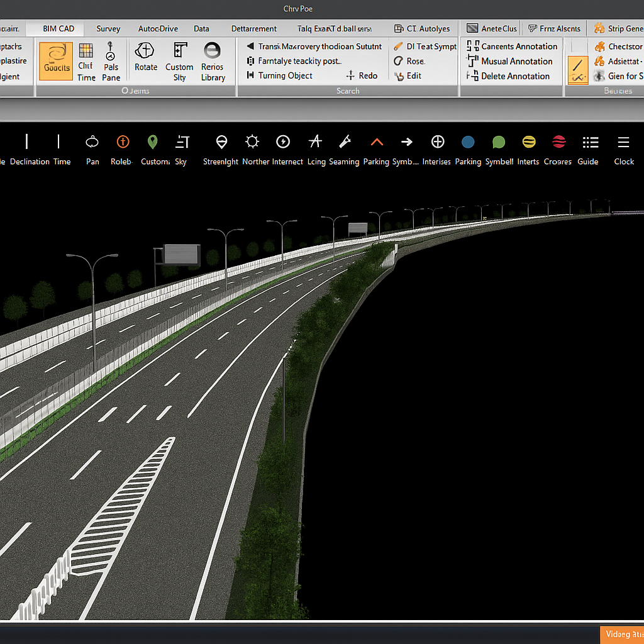Click Delete Annotation
This screenshot has height=644, width=644.
[x=514, y=76]
